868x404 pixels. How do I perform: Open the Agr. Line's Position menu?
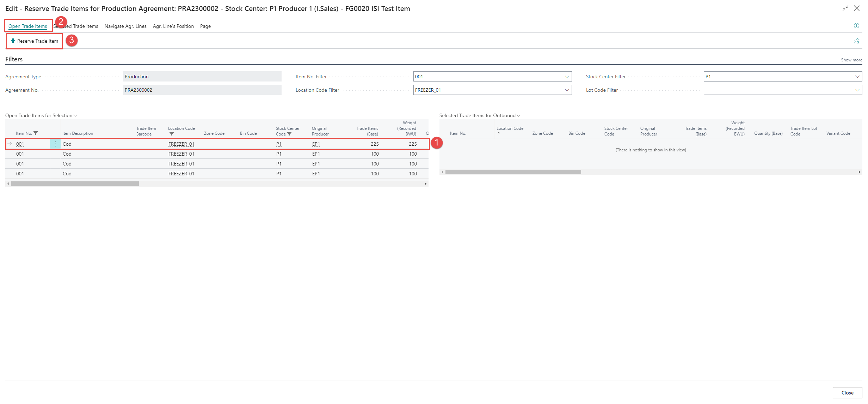click(x=173, y=26)
